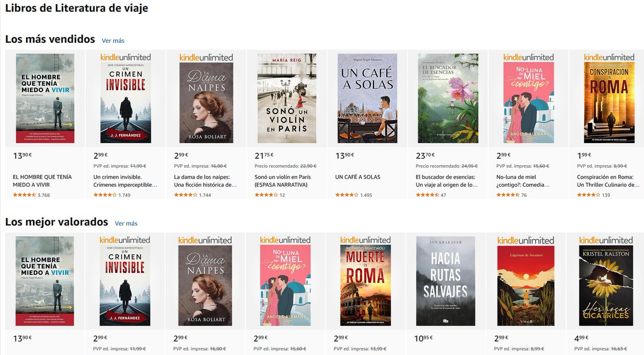Click the kindleunlimited logo above 'Un crimen invisible' in Los más vendidos
The height and width of the screenshot is (355, 644).
(126, 57)
